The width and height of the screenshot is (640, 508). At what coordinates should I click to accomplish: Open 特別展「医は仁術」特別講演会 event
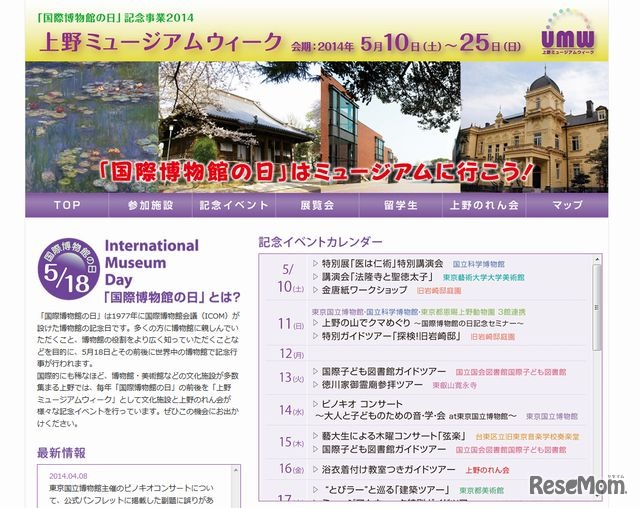[x=382, y=264]
